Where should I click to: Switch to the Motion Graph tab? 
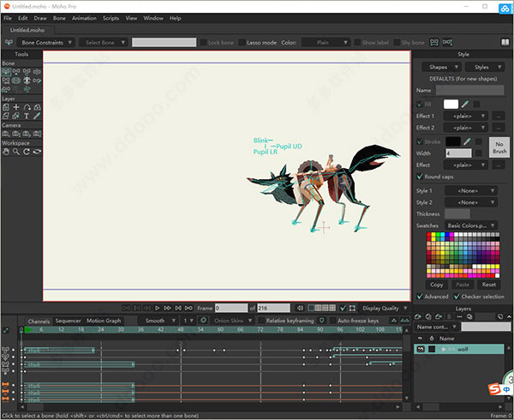[x=104, y=321]
